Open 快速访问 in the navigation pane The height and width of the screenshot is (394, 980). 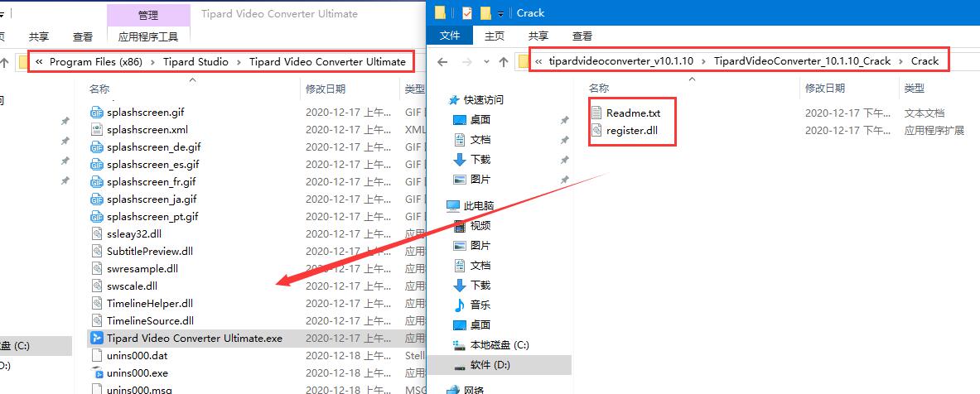483,100
